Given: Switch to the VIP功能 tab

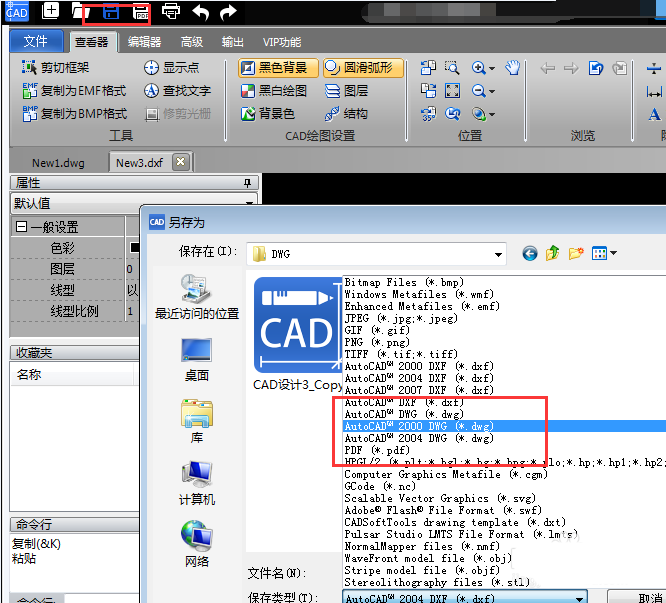Looking at the screenshot, I should 282,42.
